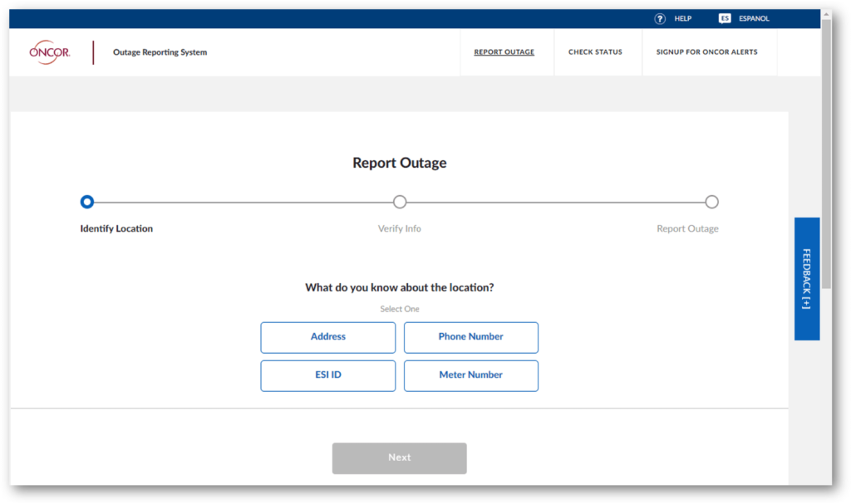This screenshot has height=504, width=851.
Task: Click the vertical page scrollbar
Action: (825, 166)
